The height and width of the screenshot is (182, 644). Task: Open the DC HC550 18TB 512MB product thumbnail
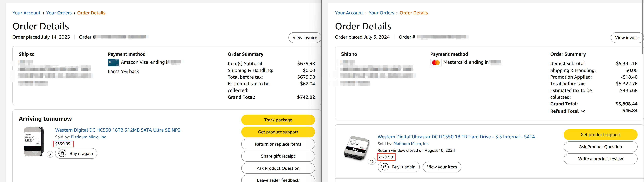[33, 142]
